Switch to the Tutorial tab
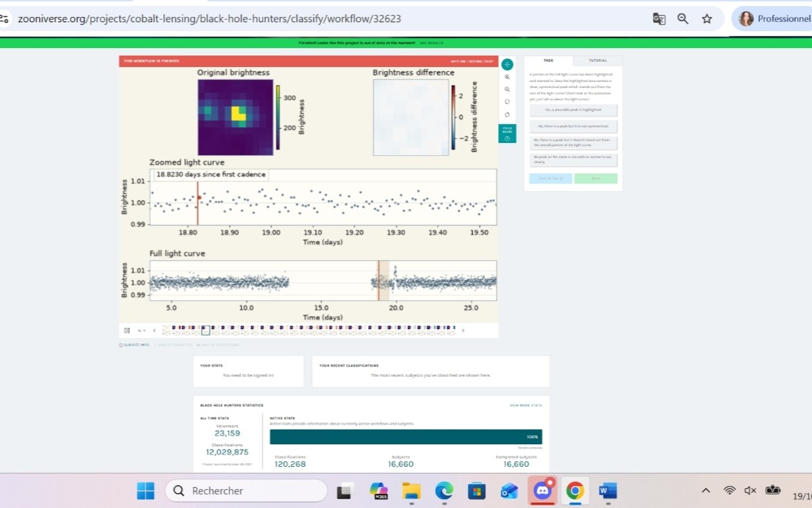This screenshot has width=812, height=508. click(597, 60)
